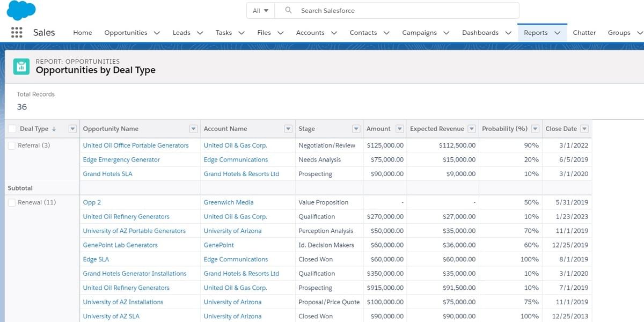Open the Campaigns tab
The width and height of the screenshot is (644, 322).
(419, 33)
